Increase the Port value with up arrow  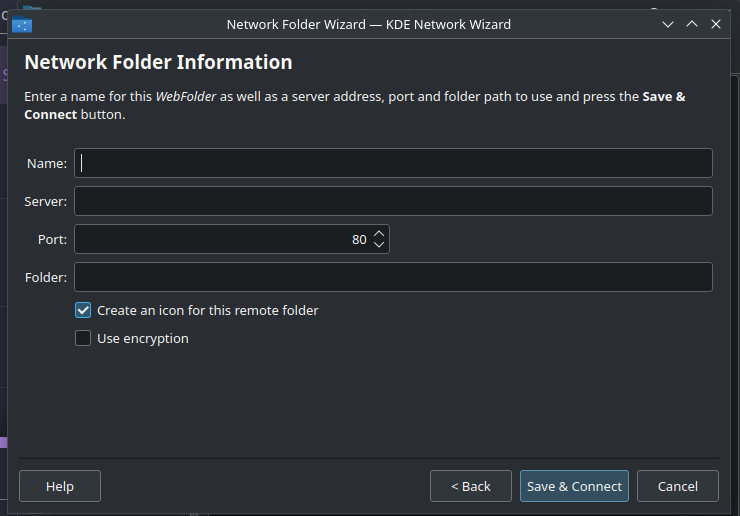[378, 234]
